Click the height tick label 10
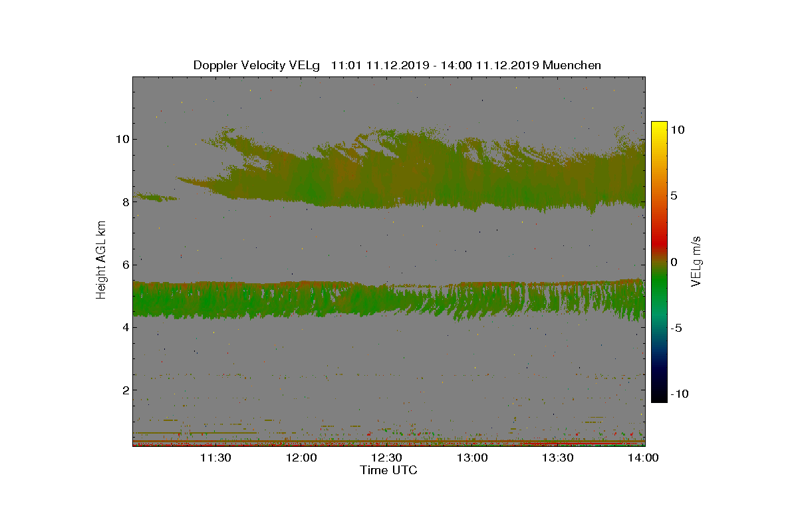798x532 pixels. point(122,139)
